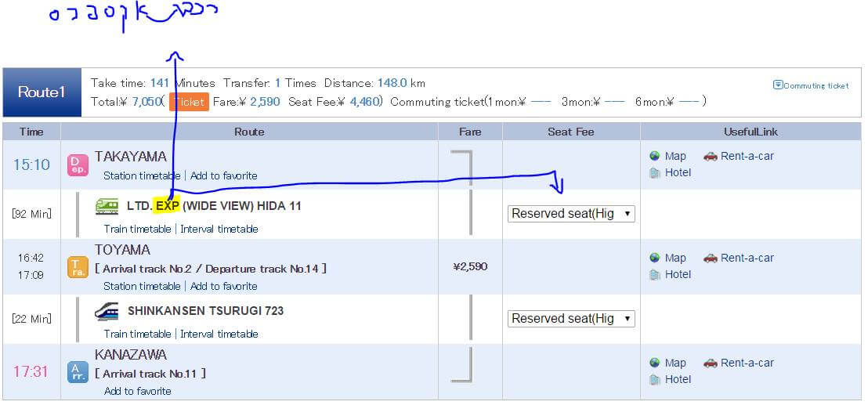Open Station timetable for Toyama
The image size is (868, 405).
[x=142, y=286]
